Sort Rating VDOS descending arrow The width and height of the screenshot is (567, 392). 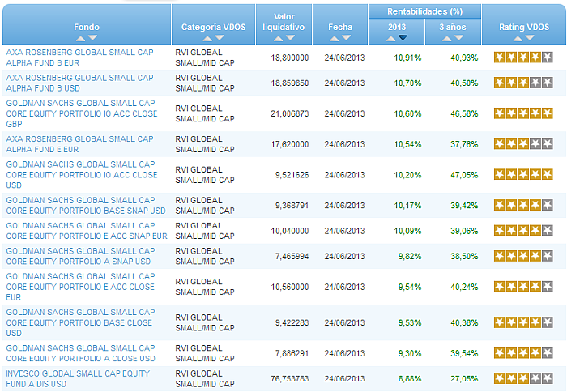point(530,38)
